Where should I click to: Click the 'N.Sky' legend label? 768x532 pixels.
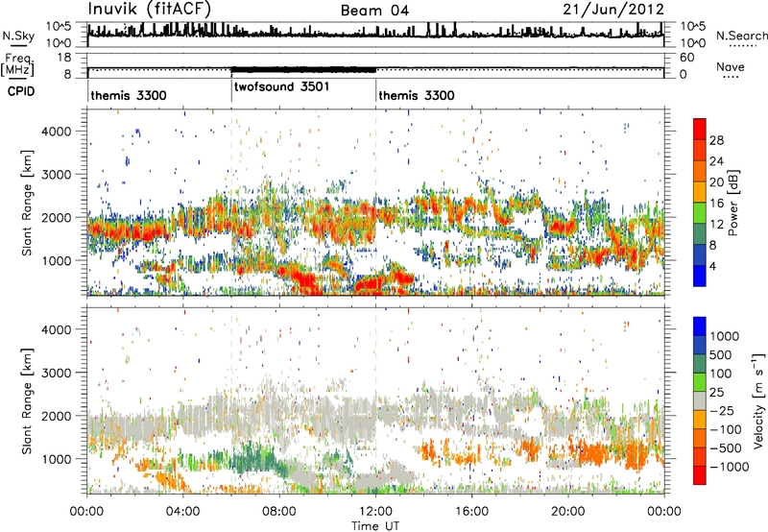[18, 36]
